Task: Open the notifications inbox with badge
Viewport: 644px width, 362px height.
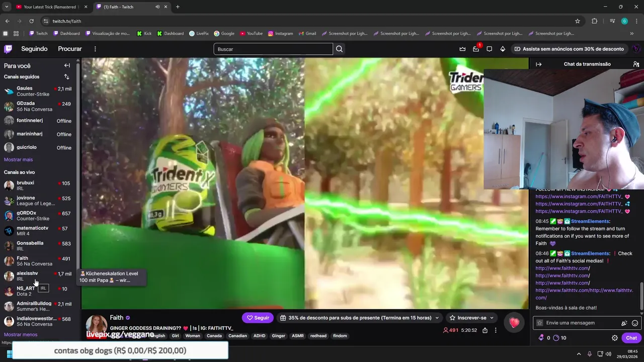Action: click(476, 49)
